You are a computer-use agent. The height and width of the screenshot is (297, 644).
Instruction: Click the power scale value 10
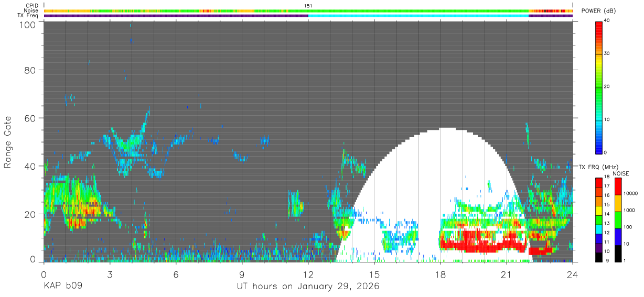click(607, 119)
